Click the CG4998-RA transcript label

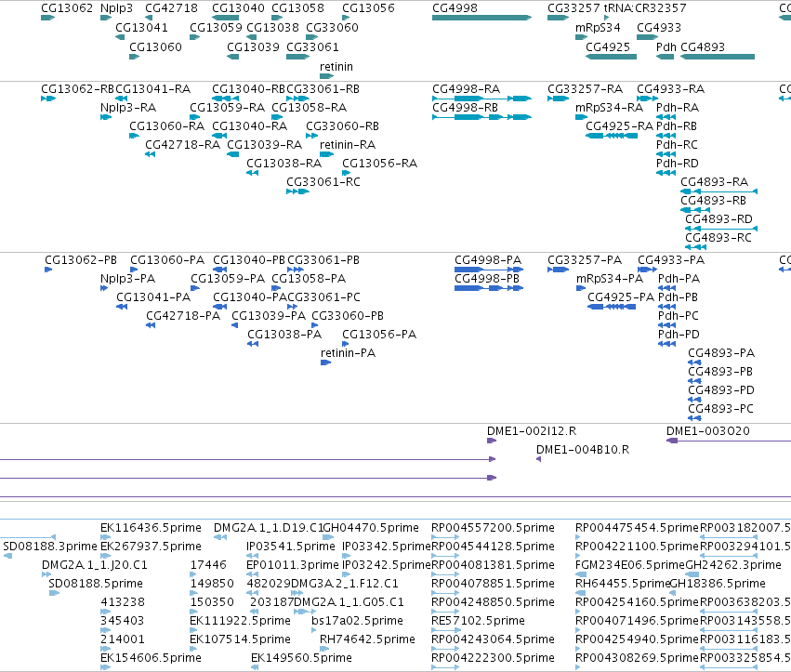tap(466, 89)
